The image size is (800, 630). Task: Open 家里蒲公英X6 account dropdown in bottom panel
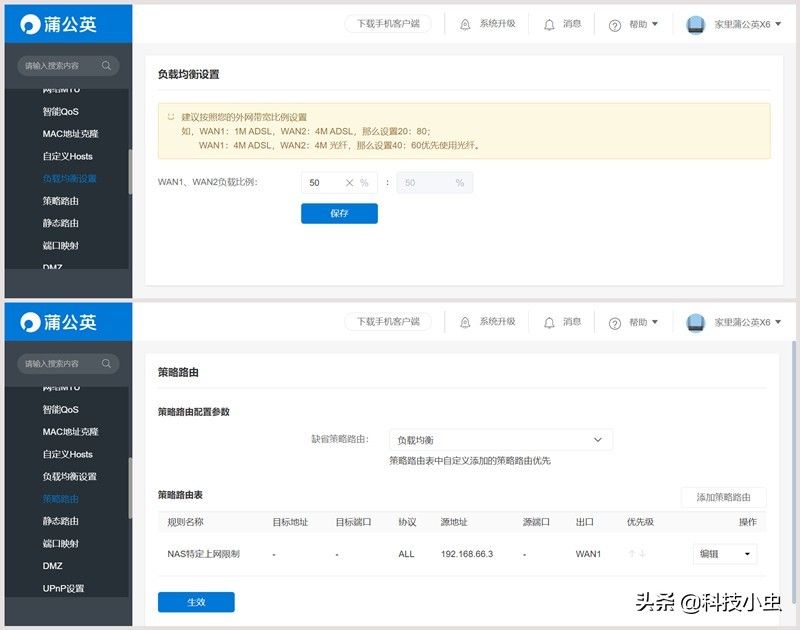(747, 322)
